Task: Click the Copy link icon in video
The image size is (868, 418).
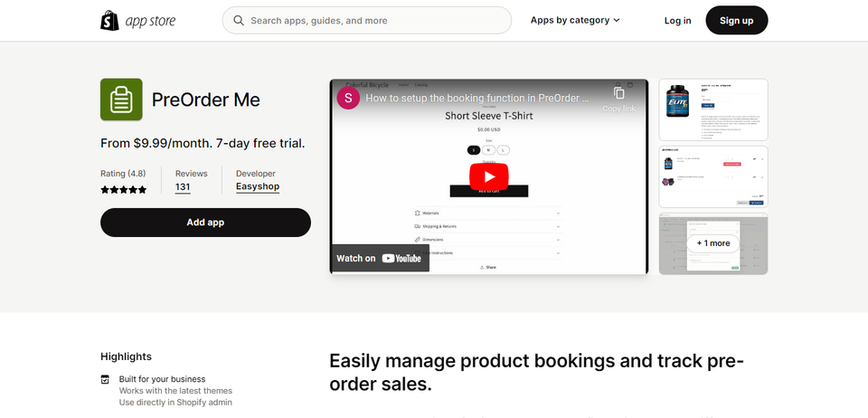Action: click(618, 93)
